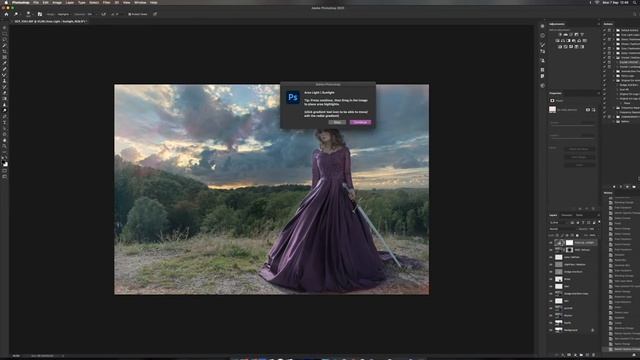Viewport: 640px width, 360px height.
Task: Click the background color swatch
Action: [x=6, y=164]
